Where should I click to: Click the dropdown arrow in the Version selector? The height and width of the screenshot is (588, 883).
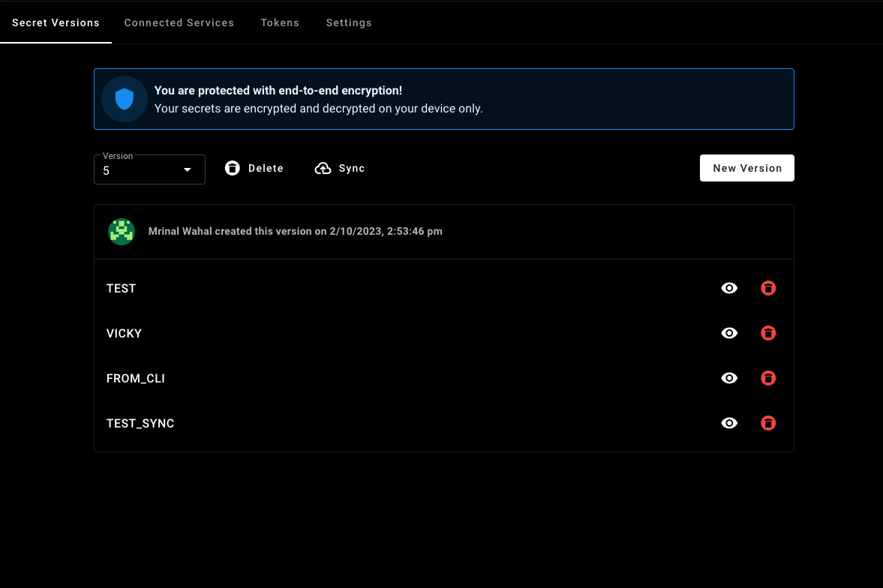[187, 169]
